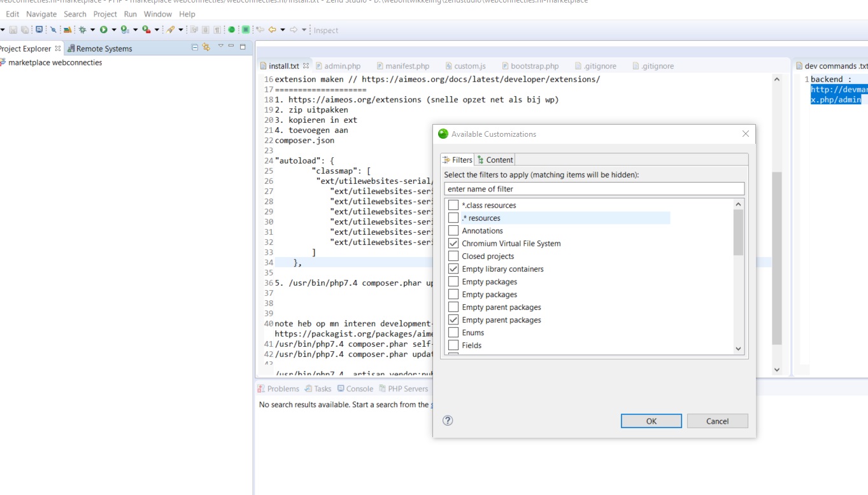
Task: Click Collapse All icon in Project Explorer
Action: click(195, 48)
